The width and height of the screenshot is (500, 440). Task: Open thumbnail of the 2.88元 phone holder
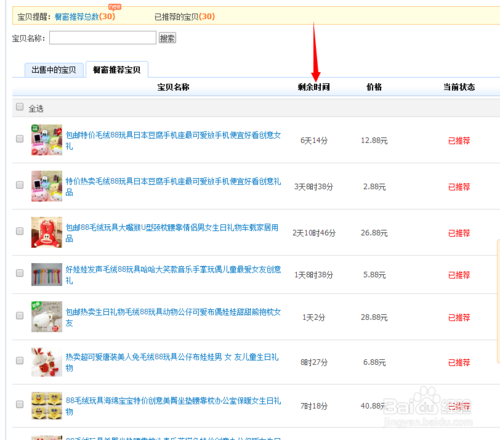pos(47,186)
